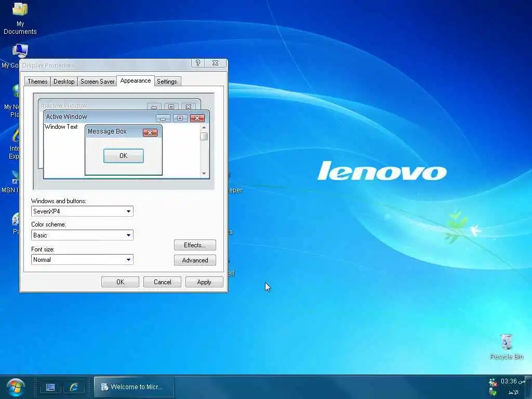Go to the Settings tab
The width and height of the screenshot is (532, 399).
click(x=167, y=82)
